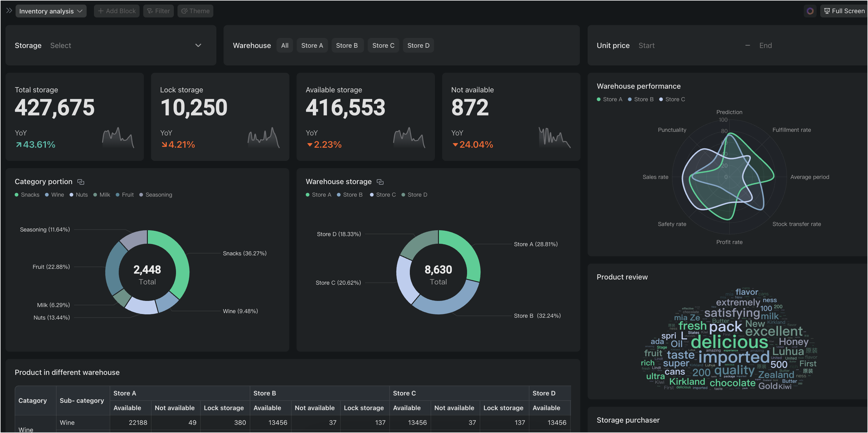
Task: Toggle Store C legend in Warehouse performance
Action: coord(672,99)
